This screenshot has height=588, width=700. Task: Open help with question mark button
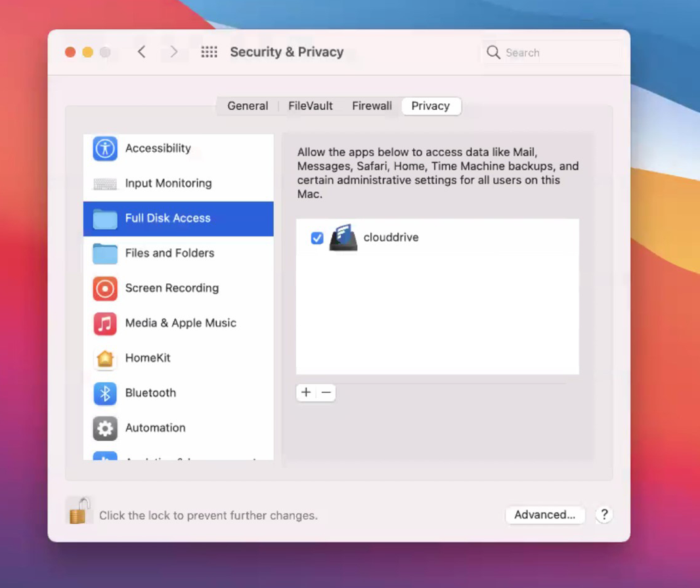click(604, 514)
